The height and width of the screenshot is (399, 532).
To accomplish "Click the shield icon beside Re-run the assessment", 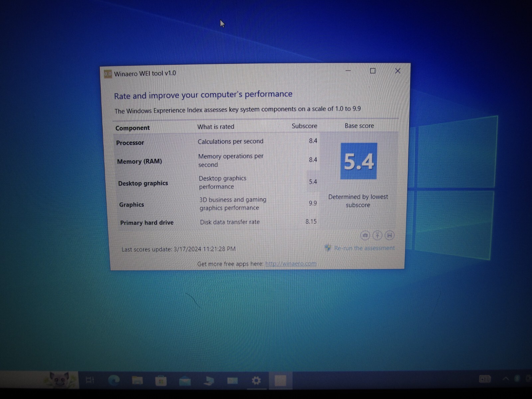I will [328, 248].
